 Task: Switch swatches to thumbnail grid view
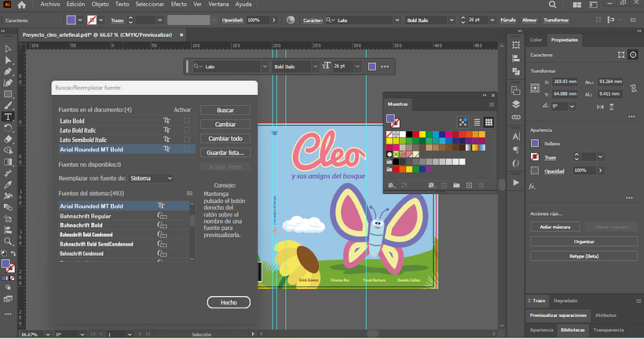pyautogui.click(x=488, y=122)
